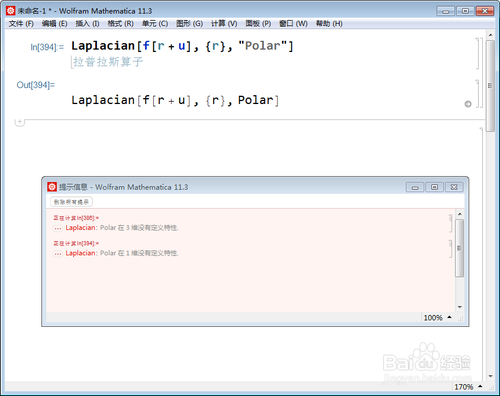Screen dimensions: 500x396
Task: Click the messages window scroll down arrow
Action: 460,307
